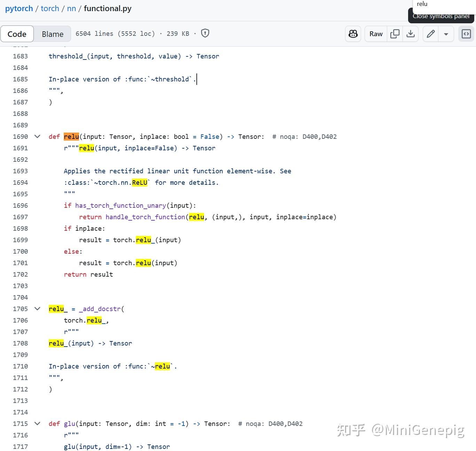
Task: Open the Raw file view
Action: coord(376,34)
